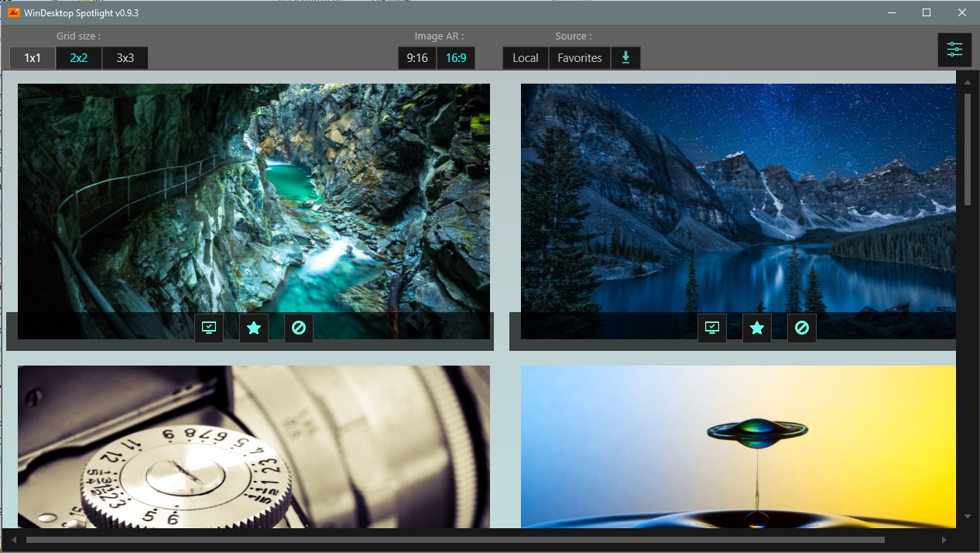Select the 2x2 grid size

[x=79, y=58]
